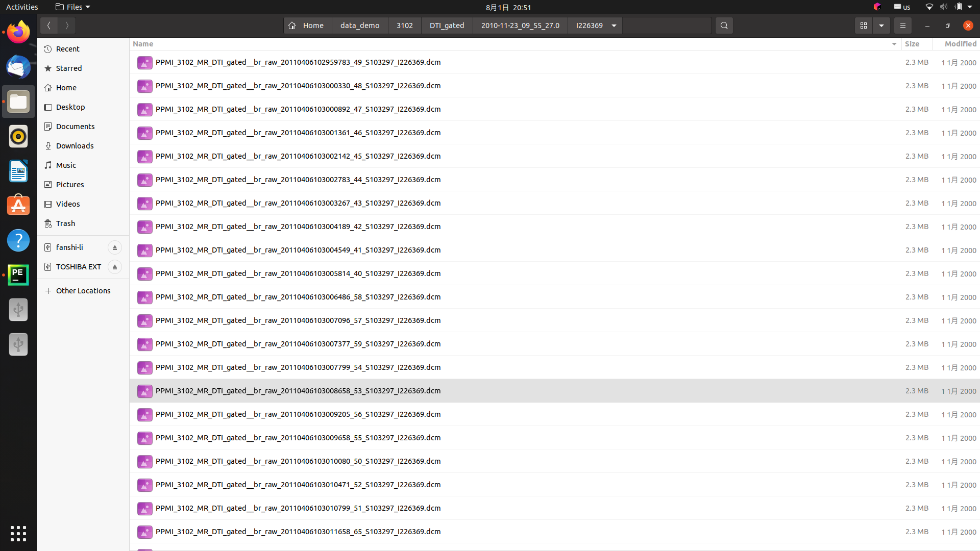Open Firefox from the dock
This screenshot has width=980, height=551.
pyautogui.click(x=18, y=32)
